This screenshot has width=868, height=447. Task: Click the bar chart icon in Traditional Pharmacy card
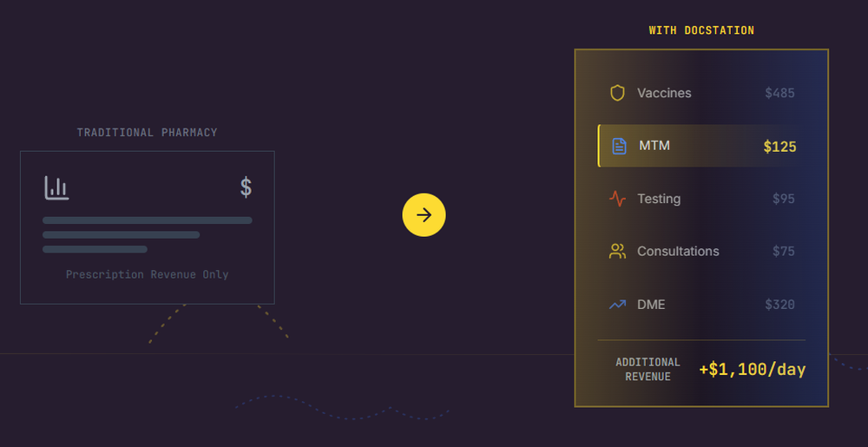tap(56, 188)
